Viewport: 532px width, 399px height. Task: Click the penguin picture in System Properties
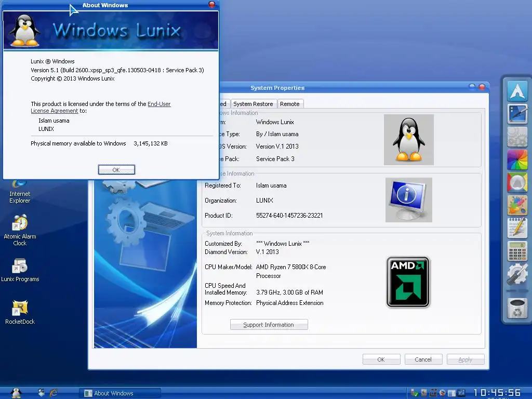pos(409,140)
